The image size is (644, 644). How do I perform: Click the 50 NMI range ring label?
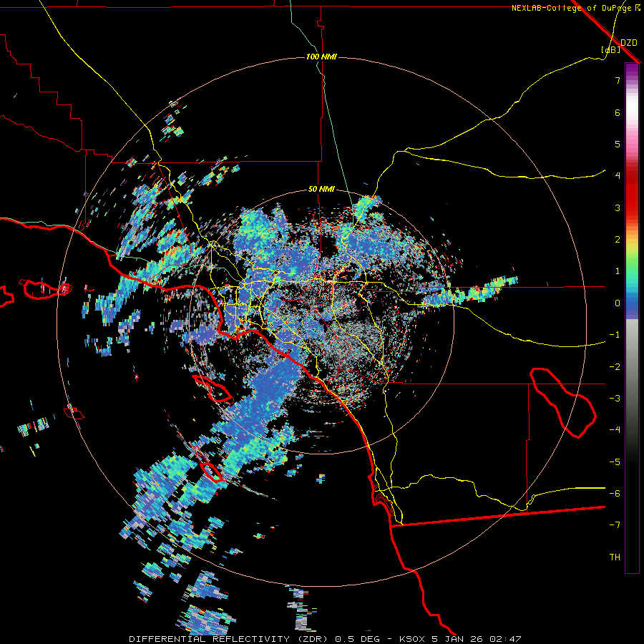tap(321, 189)
